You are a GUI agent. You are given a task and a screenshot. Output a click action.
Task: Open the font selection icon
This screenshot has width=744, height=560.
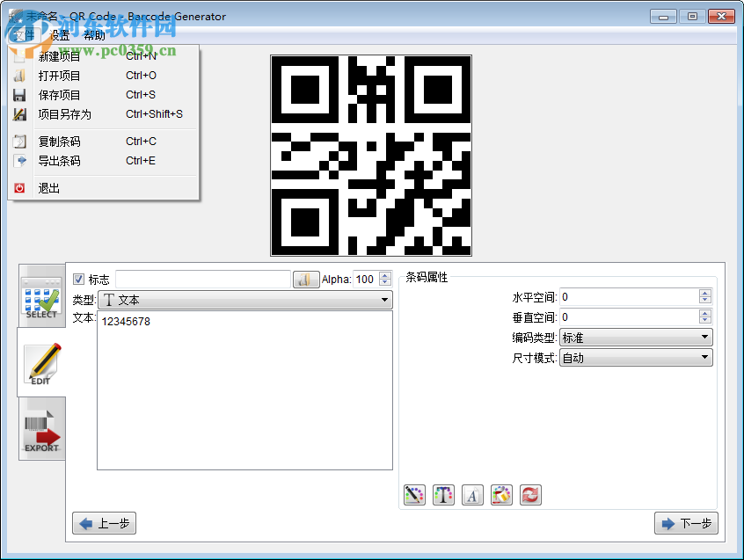tap(472, 495)
